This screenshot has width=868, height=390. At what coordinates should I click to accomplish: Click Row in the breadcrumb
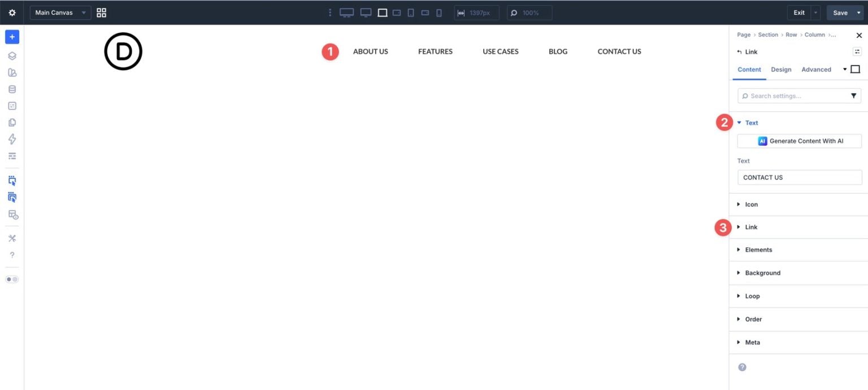click(791, 35)
